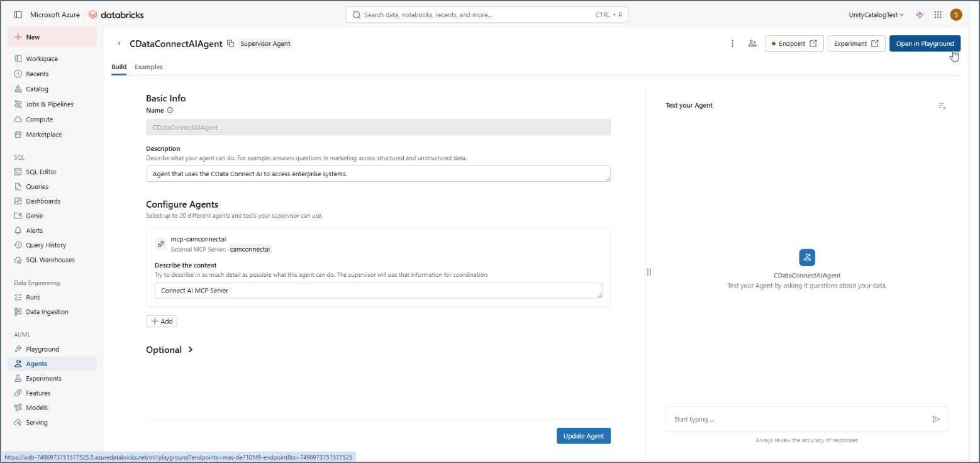The width and height of the screenshot is (980, 463).
Task: Click the New button
Action: [52, 37]
